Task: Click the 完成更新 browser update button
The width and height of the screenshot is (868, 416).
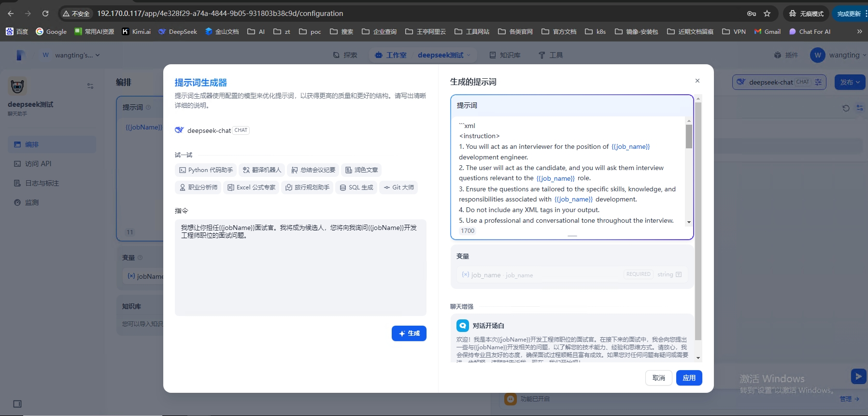Action: tap(849, 14)
